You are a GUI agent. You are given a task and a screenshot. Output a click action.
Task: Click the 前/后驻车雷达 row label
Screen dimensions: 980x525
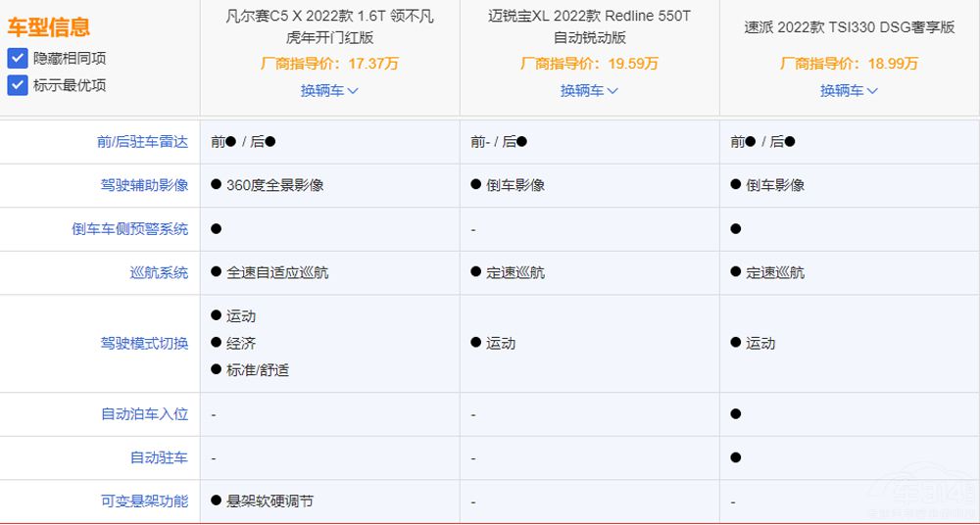click(142, 141)
